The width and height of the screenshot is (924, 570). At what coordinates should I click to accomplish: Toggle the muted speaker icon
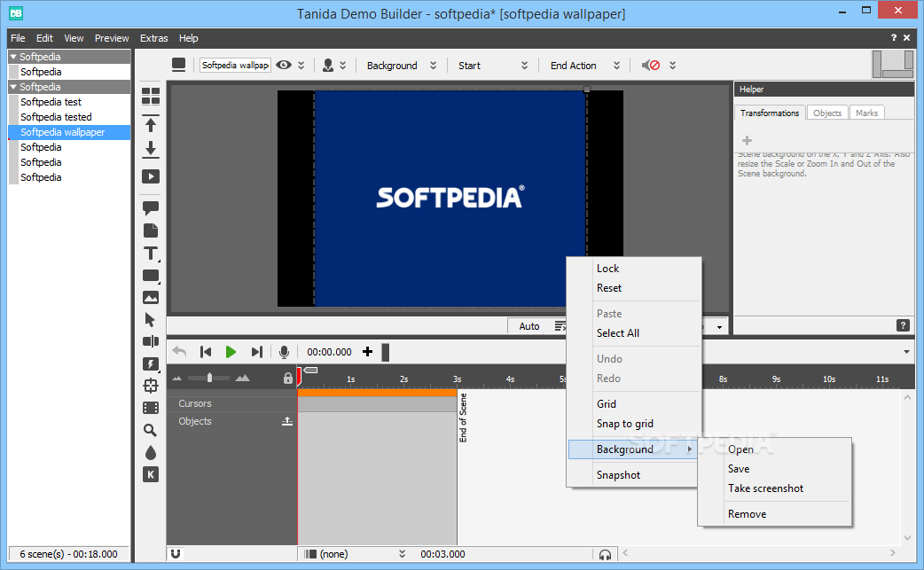pyautogui.click(x=651, y=66)
